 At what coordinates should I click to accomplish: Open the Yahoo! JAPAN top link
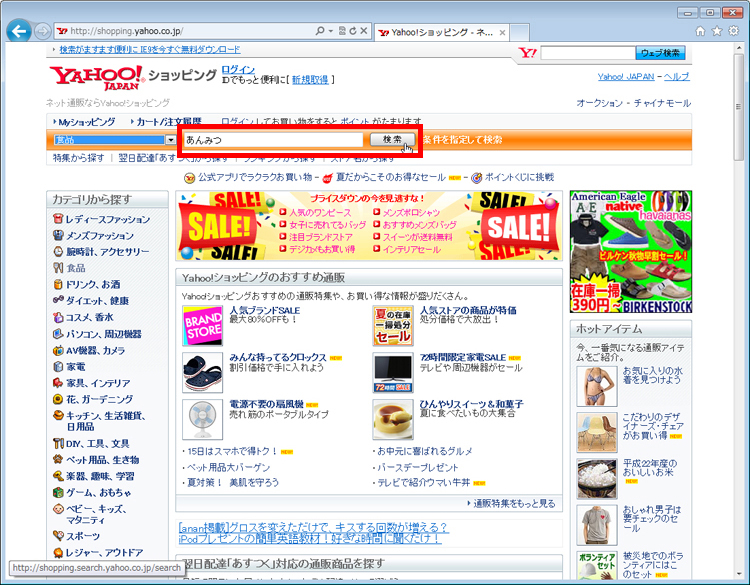click(626, 77)
